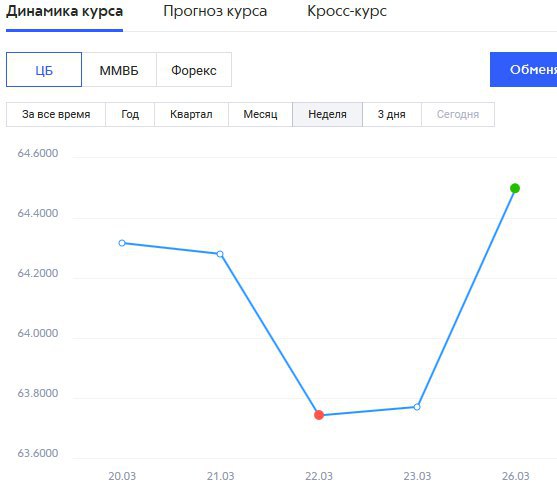Click the 26.03 date label
557x496 pixels.
pos(515,476)
